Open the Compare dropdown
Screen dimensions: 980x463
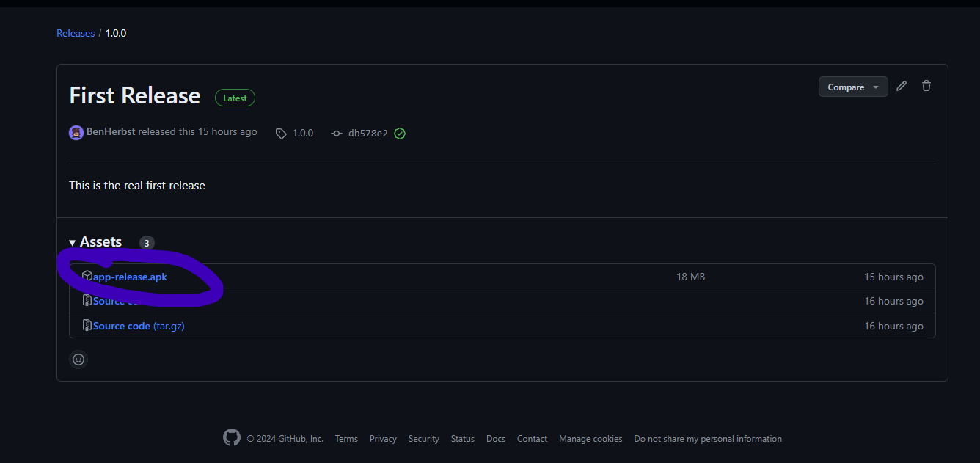point(852,87)
